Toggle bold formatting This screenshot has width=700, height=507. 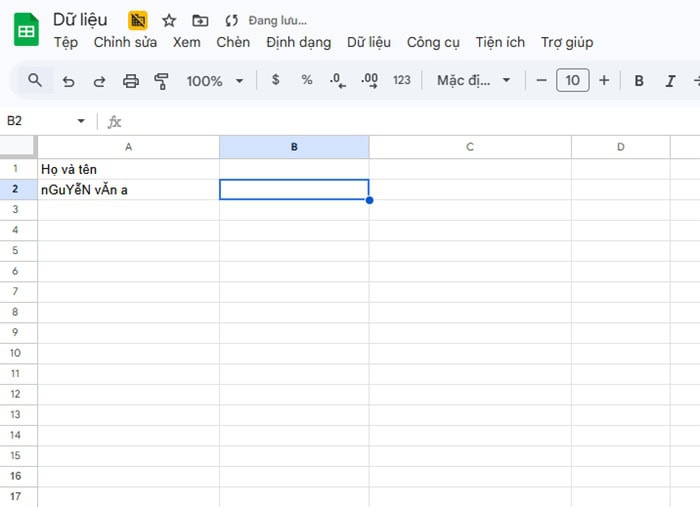pos(639,81)
